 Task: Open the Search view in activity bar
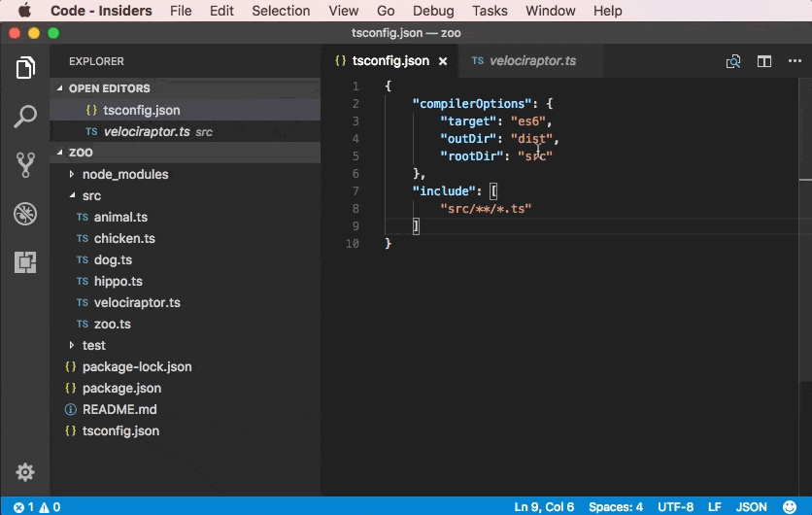(x=25, y=116)
